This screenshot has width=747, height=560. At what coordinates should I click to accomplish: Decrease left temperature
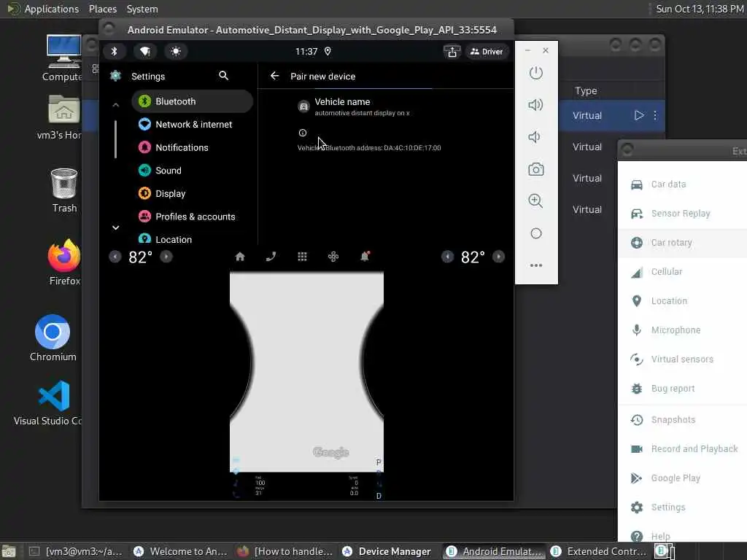pyautogui.click(x=115, y=257)
